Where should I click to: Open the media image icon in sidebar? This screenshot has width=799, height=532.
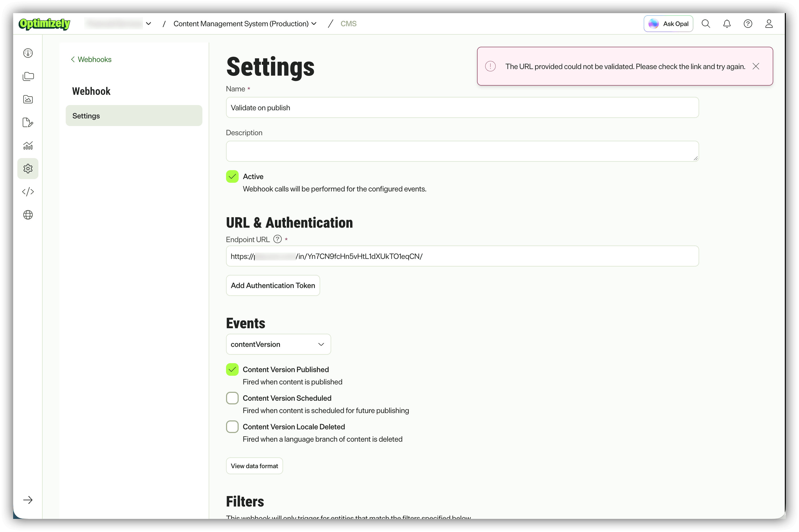(x=28, y=100)
